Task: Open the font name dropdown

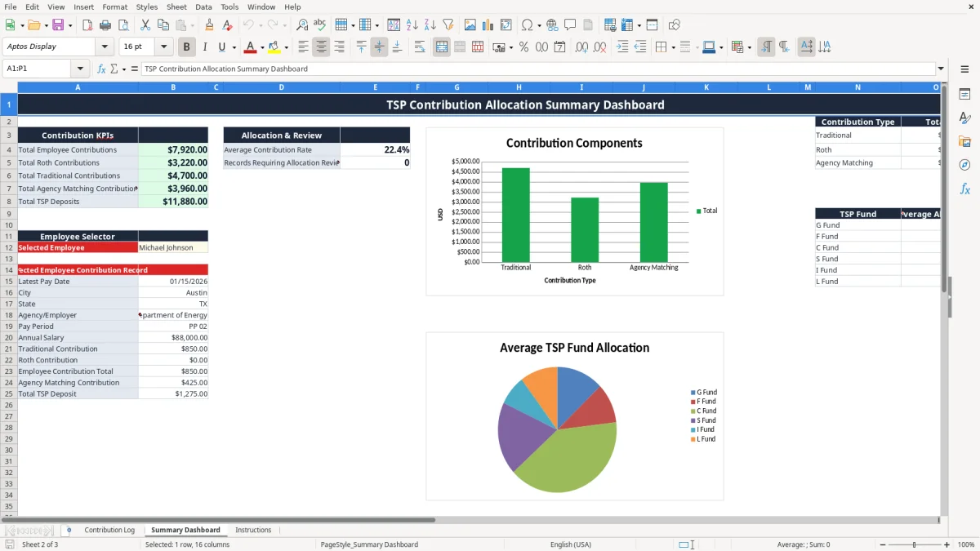Action: pos(105,47)
